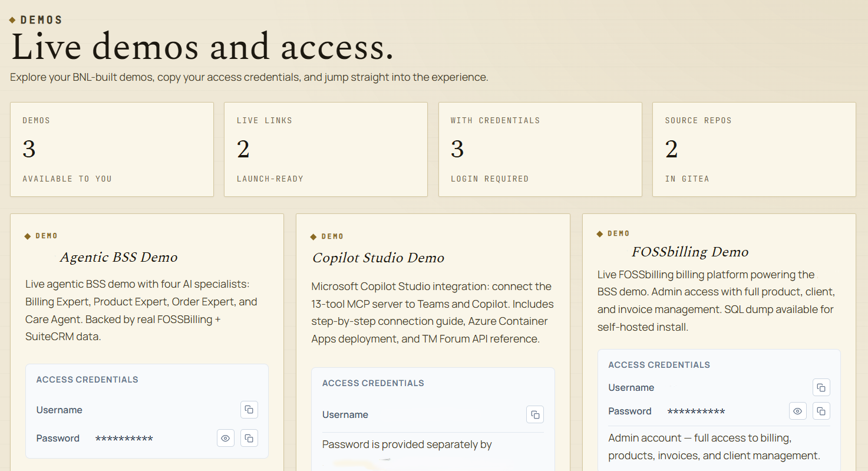The image size is (868, 471).
Task: Copy the Agentic BSS Demo password
Action: tap(249, 438)
